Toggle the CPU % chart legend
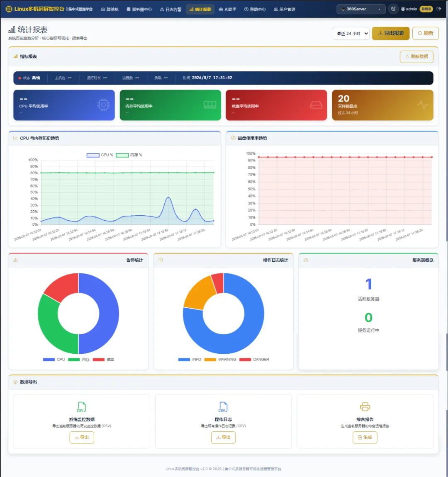Viewport: 448px width, 477px height. (100, 155)
